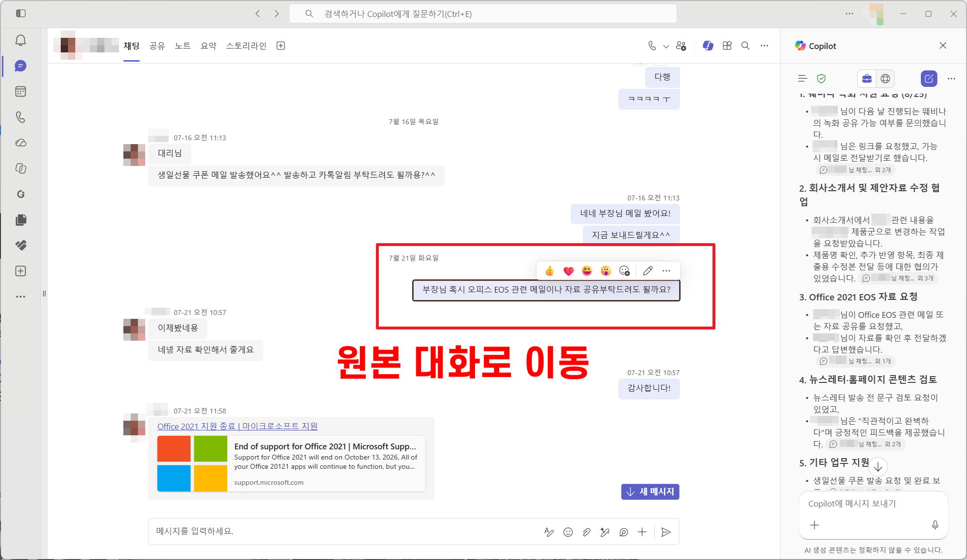
Task: Expand more apps ellipsis in sidebar
Action: pos(20,296)
